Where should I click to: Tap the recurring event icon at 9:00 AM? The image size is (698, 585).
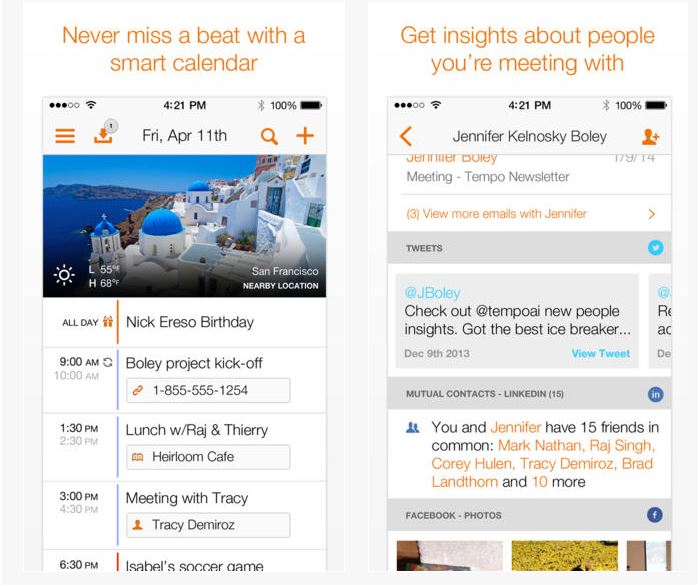coord(108,362)
